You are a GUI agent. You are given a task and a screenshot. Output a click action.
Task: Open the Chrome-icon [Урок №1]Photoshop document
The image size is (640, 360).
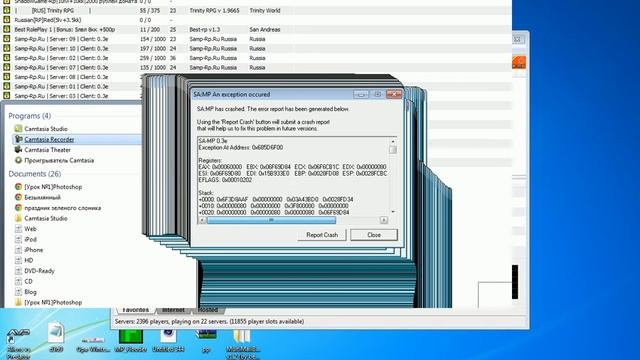pos(18,187)
